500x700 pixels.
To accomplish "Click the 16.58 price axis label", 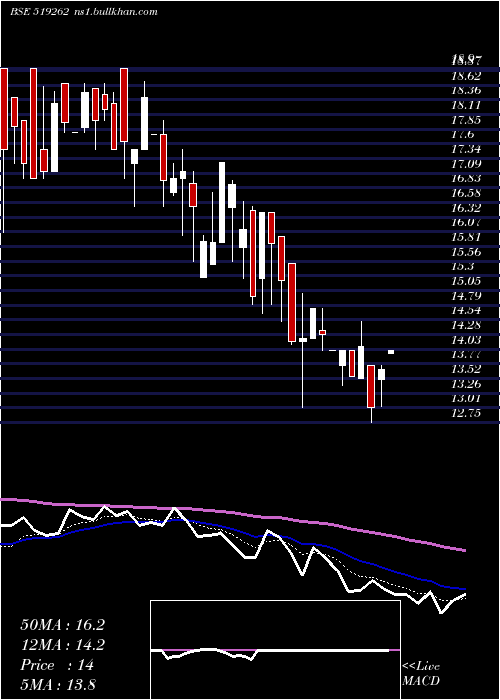I will 466,193.
